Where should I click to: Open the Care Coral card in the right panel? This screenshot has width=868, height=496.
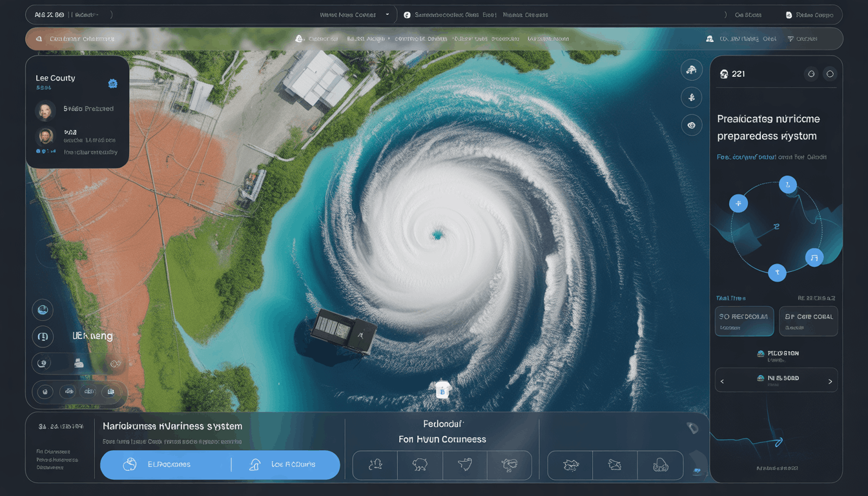pyautogui.click(x=808, y=321)
